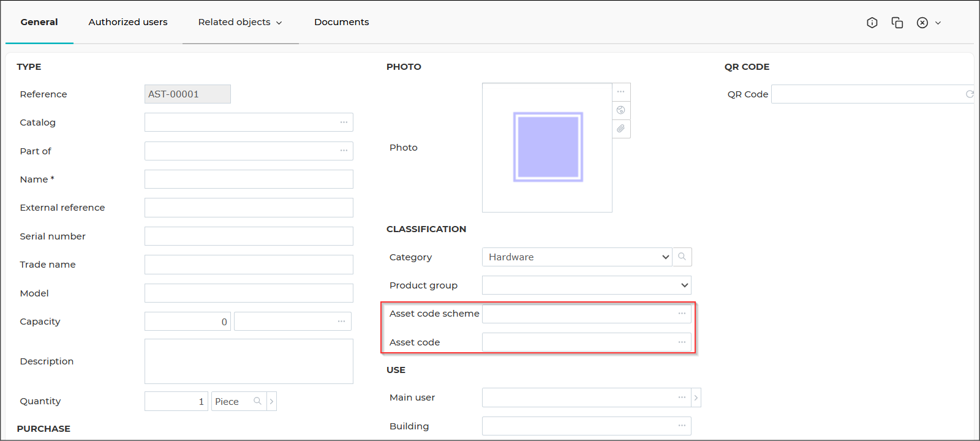
Task: Open the Category dropdown showing Hardware
Action: [577, 257]
